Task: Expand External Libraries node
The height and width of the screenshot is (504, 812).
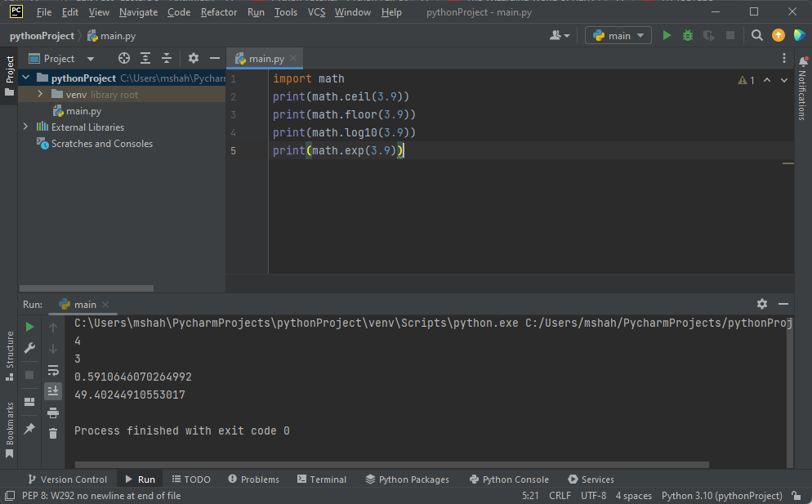Action: [25, 127]
